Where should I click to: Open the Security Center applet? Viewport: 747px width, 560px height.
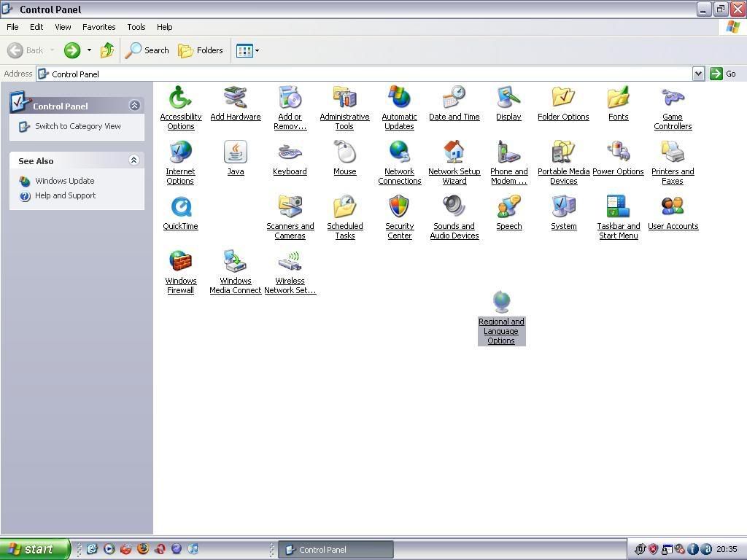[x=399, y=207]
